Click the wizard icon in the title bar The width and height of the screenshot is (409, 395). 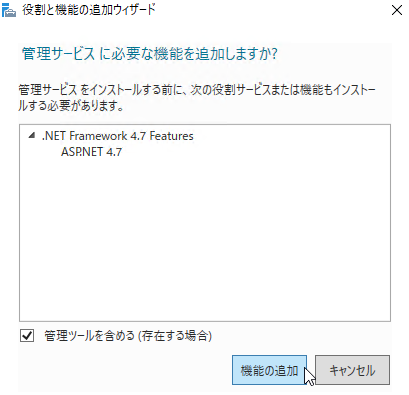(9, 10)
